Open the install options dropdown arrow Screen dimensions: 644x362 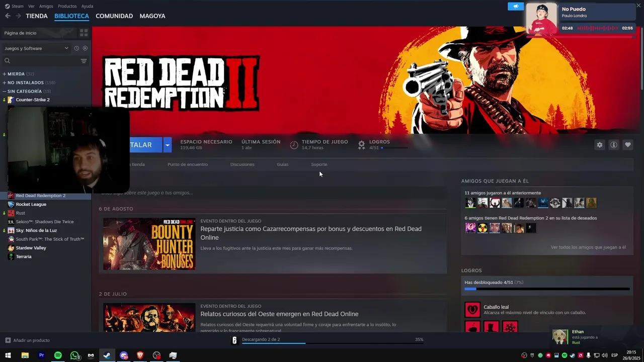[168, 145]
